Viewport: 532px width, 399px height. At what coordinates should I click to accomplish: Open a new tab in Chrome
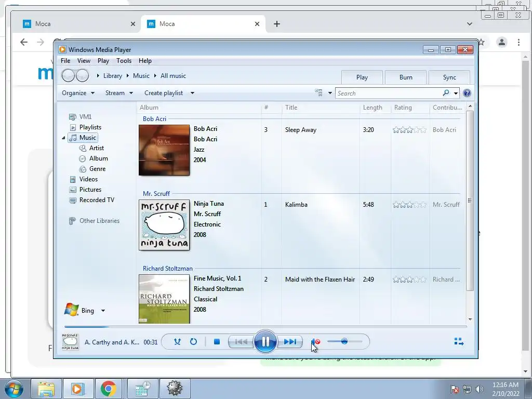coord(277,24)
